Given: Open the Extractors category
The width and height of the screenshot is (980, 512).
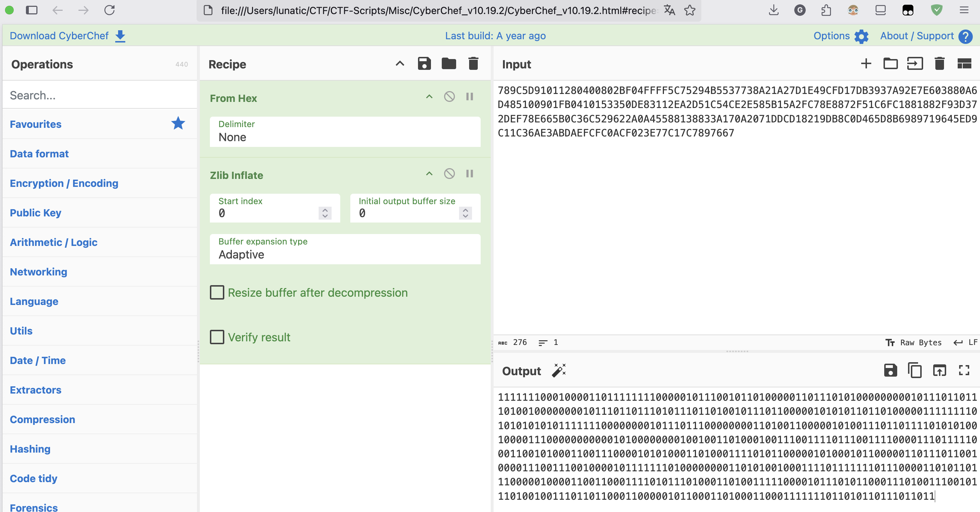Looking at the screenshot, I should pos(100,390).
